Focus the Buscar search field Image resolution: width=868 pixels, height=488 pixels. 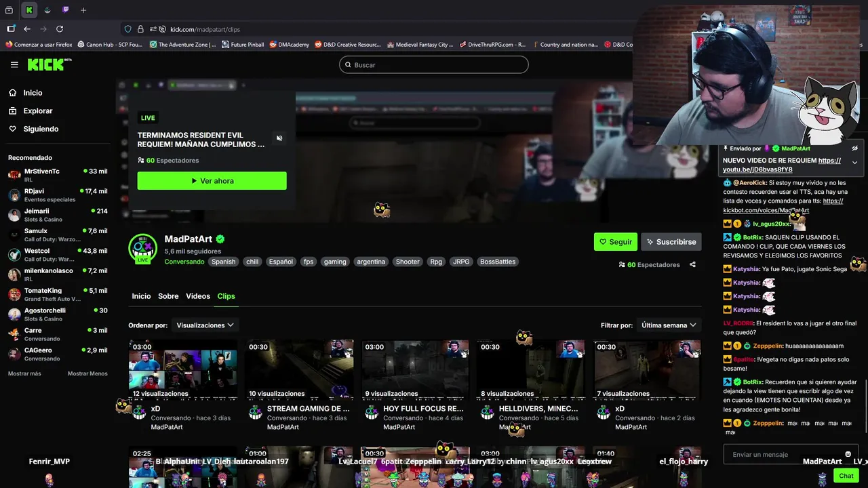pyautogui.click(x=434, y=65)
